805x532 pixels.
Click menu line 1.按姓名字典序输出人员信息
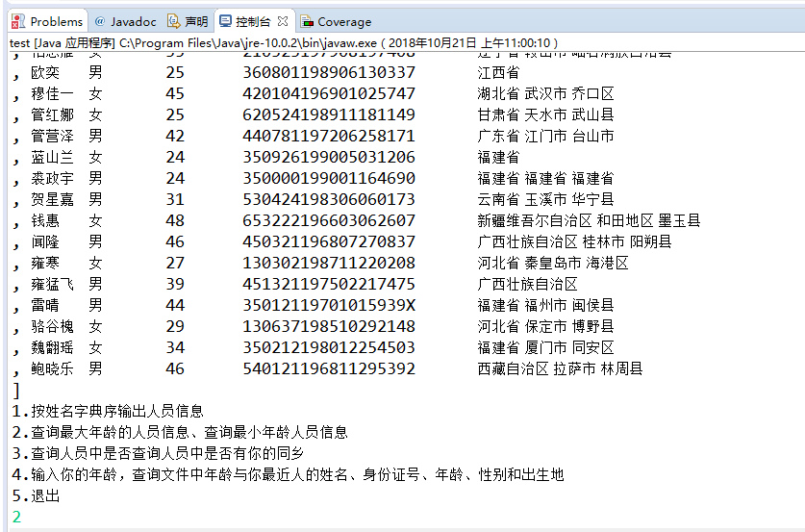pos(108,411)
